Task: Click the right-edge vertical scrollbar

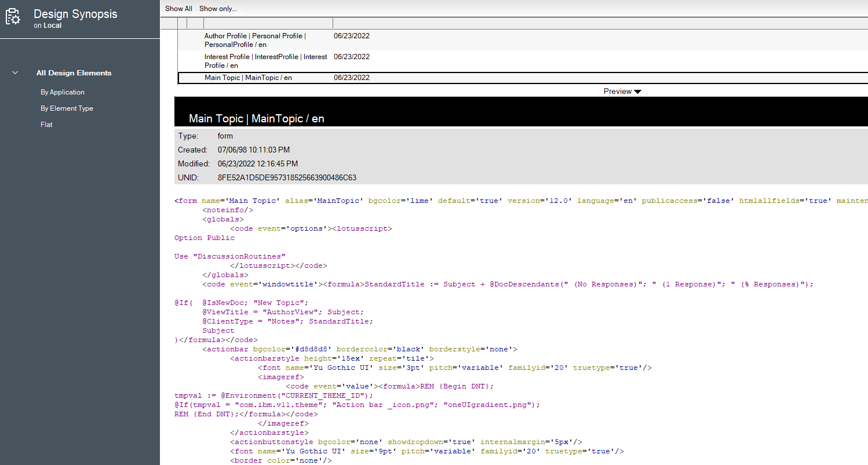Action: click(865, 232)
